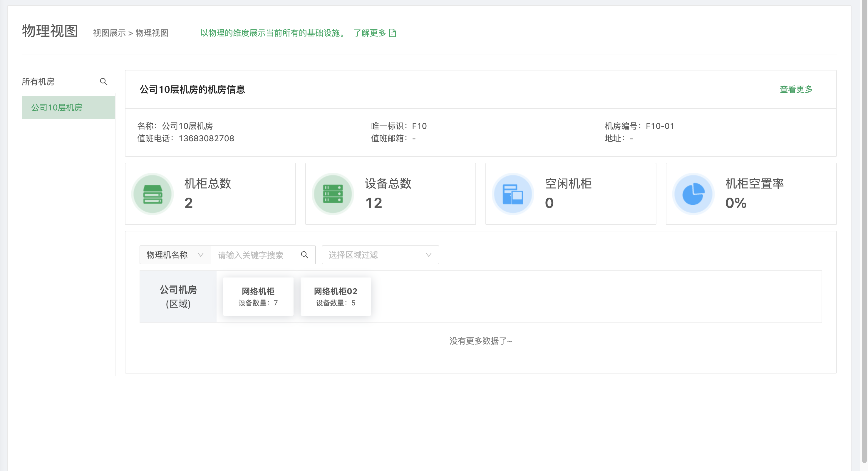This screenshot has height=471, width=868.
Task: Click the 公司机房 (区域) area label
Action: pyautogui.click(x=178, y=297)
